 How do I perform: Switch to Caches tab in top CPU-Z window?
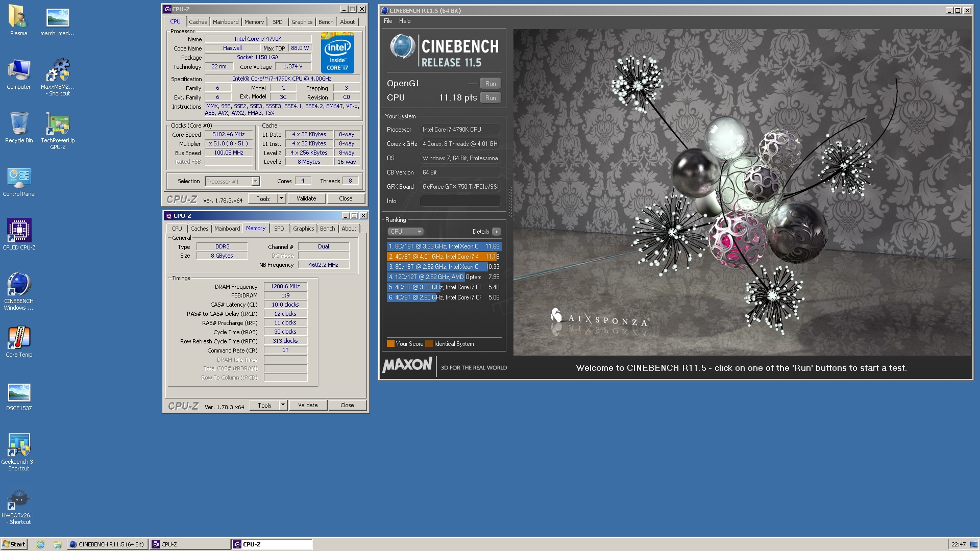[x=198, y=22]
